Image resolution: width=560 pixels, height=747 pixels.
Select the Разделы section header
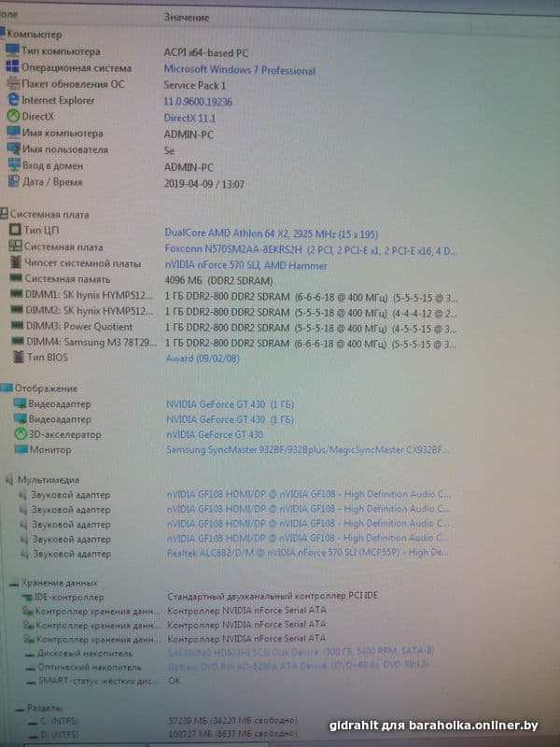[45, 708]
